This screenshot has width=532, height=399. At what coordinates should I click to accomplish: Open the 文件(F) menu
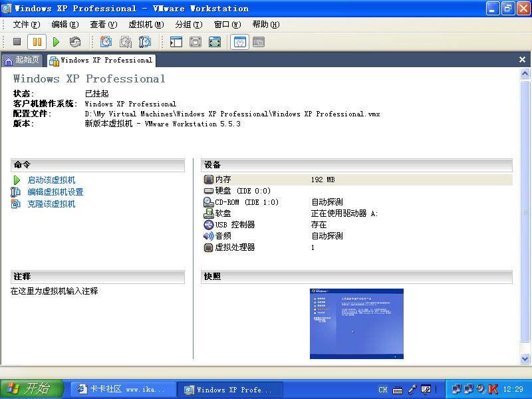tap(27, 25)
